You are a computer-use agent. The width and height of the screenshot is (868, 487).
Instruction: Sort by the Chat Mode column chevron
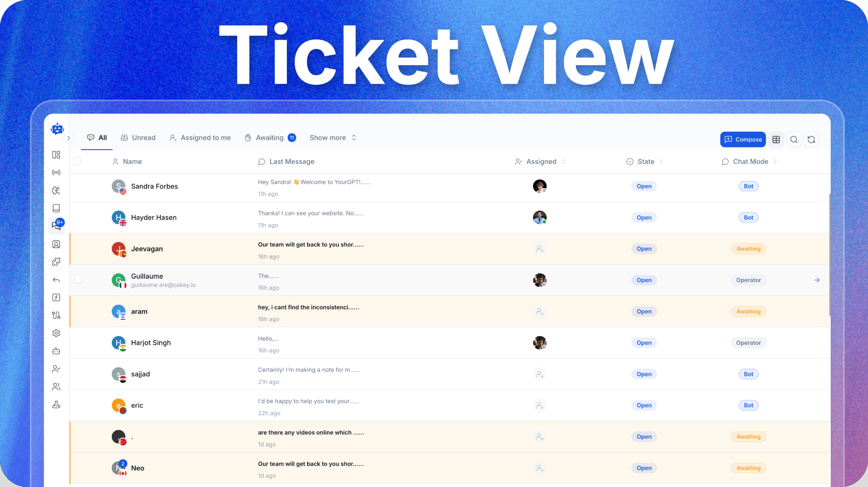[775, 162]
